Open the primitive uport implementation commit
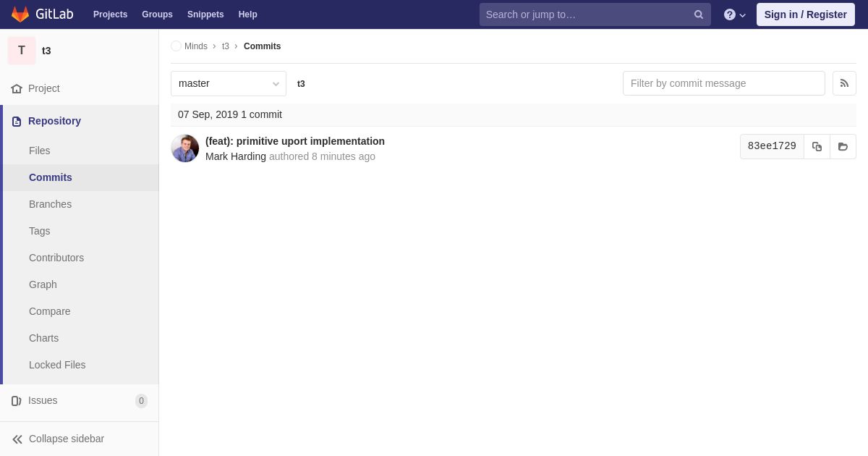Viewport: 868px width, 456px height. coord(295,141)
